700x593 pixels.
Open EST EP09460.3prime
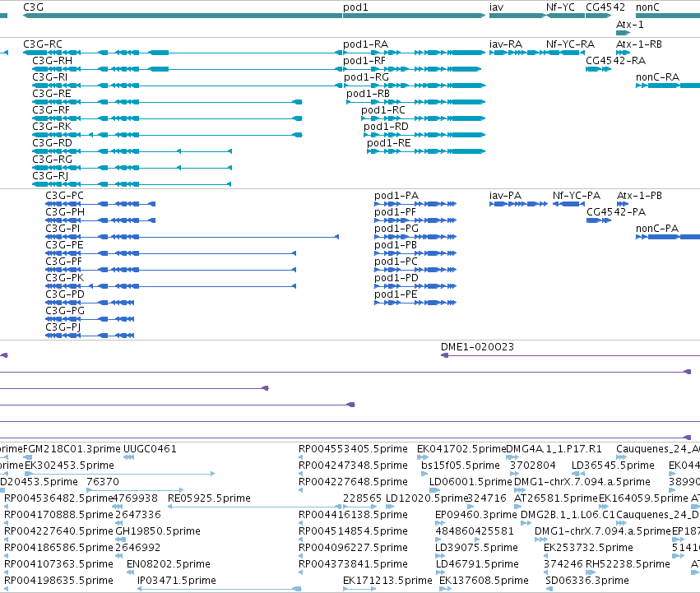pyautogui.click(x=476, y=515)
